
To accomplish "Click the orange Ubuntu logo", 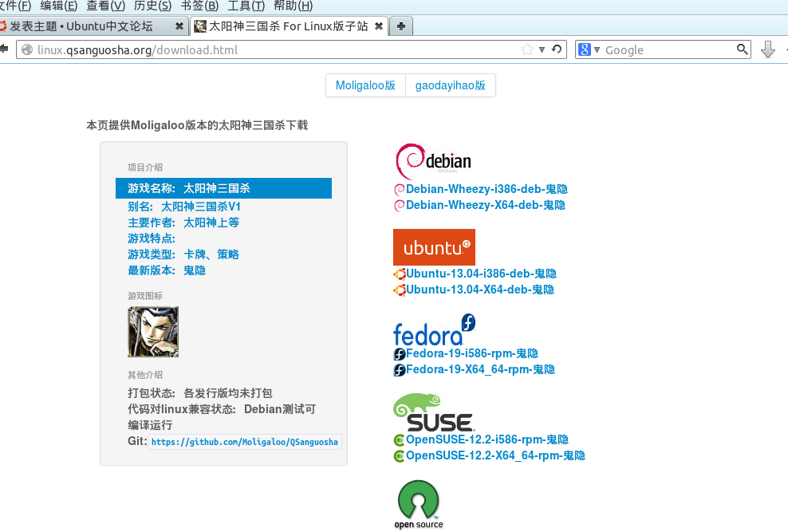I will [434, 247].
